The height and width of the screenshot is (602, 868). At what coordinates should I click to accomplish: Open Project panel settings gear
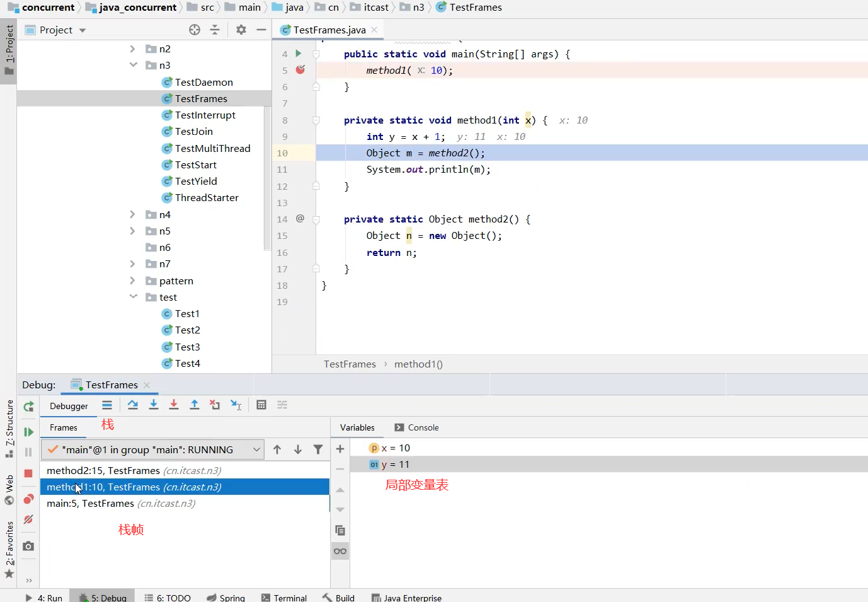241,30
